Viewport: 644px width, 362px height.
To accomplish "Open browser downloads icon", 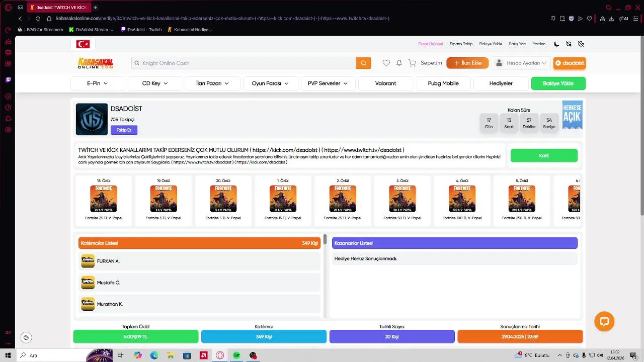I will [611, 19].
